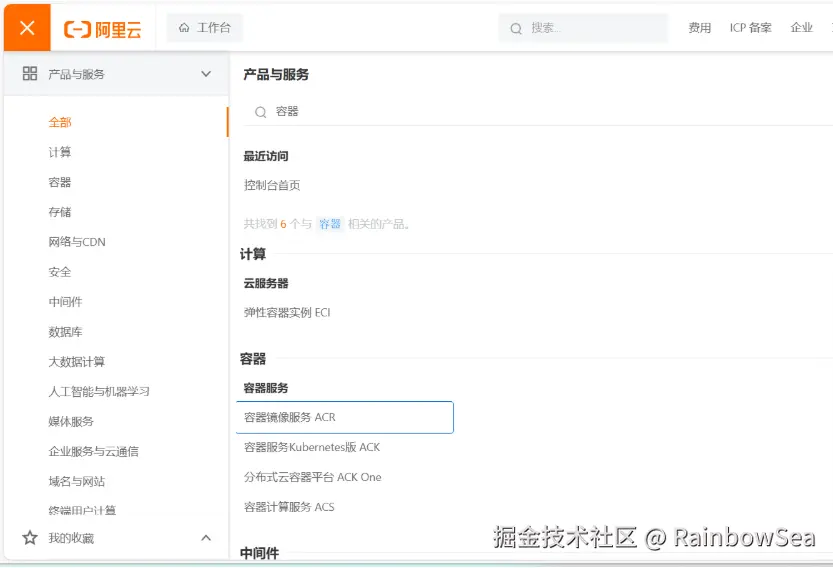Viewport: 833px width, 568px height.
Task: Click the Alibaba Cloud 阿里云 logo
Action: pyautogui.click(x=103, y=29)
